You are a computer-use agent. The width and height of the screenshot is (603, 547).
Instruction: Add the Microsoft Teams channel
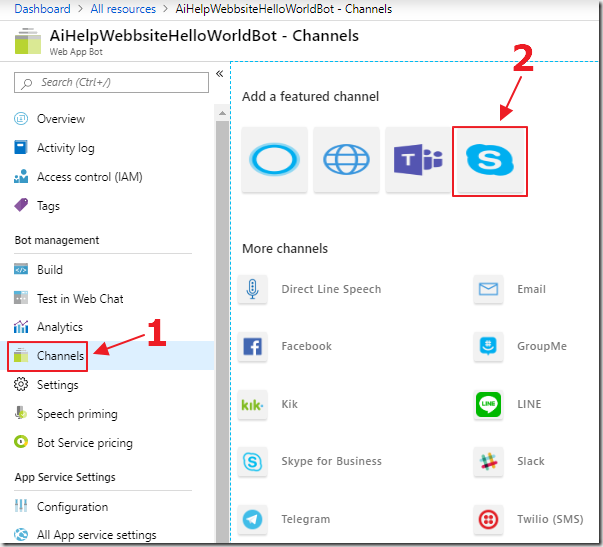(x=418, y=159)
